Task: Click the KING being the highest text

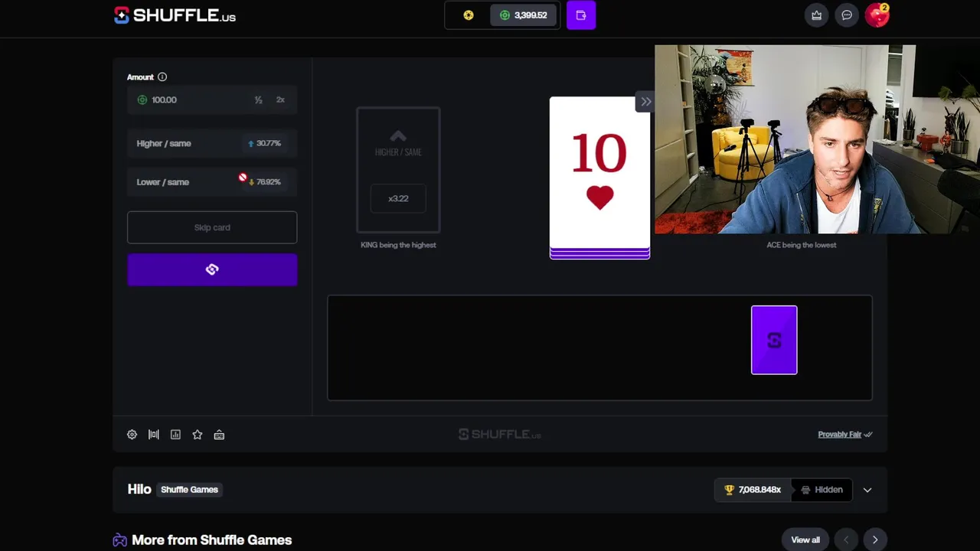Action: tap(398, 245)
